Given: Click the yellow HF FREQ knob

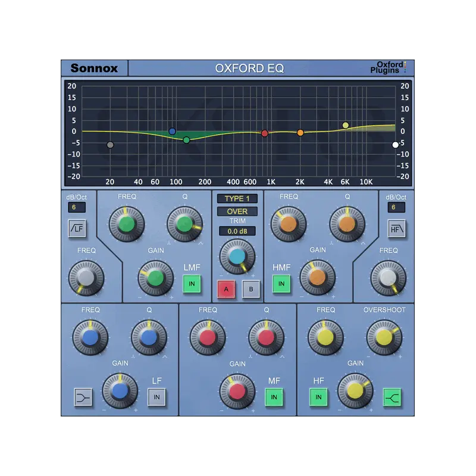Looking at the screenshot, I should click(x=325, y=337).
